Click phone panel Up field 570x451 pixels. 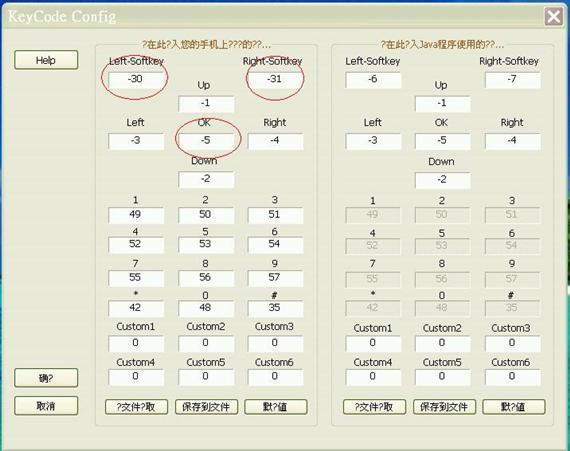point(206,104)
